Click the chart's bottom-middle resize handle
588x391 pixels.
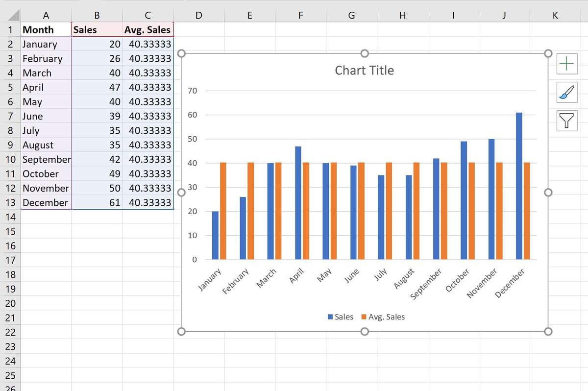365,332
